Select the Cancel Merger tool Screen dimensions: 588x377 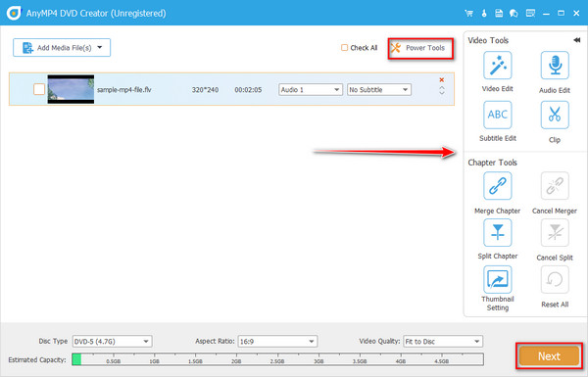555,186
